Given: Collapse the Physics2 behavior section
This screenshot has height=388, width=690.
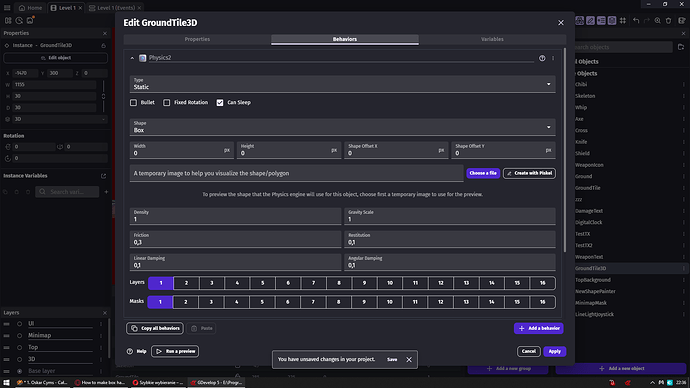Looking at the screenshot, I should [x=132, y=58].
